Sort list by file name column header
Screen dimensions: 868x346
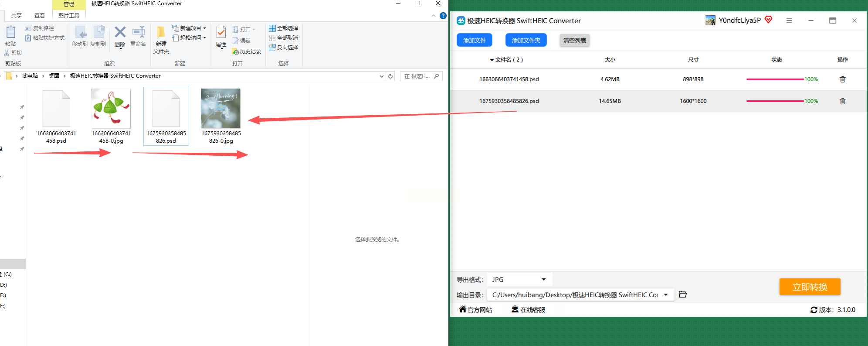pos(506,60)
